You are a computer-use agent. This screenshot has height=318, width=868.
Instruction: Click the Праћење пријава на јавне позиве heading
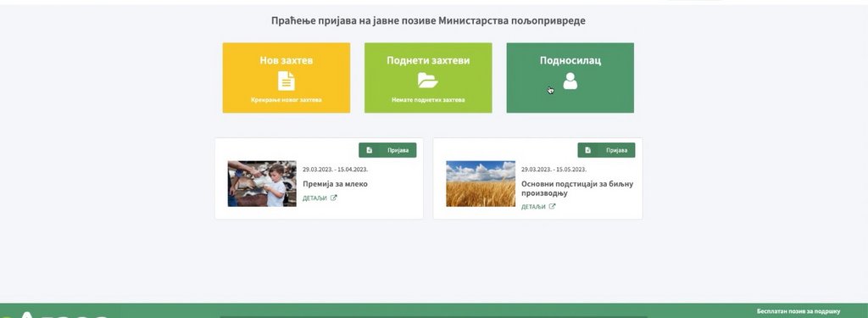pos(428,21)
